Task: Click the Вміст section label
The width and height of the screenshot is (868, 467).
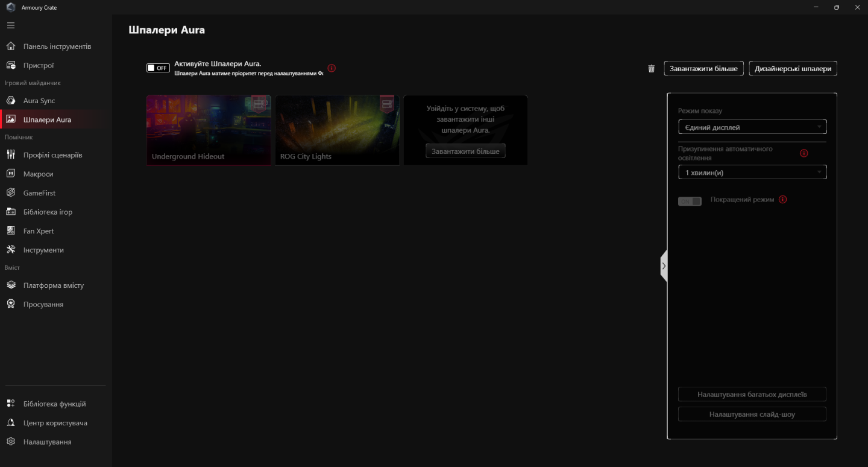Action: [x=12, y=267]
